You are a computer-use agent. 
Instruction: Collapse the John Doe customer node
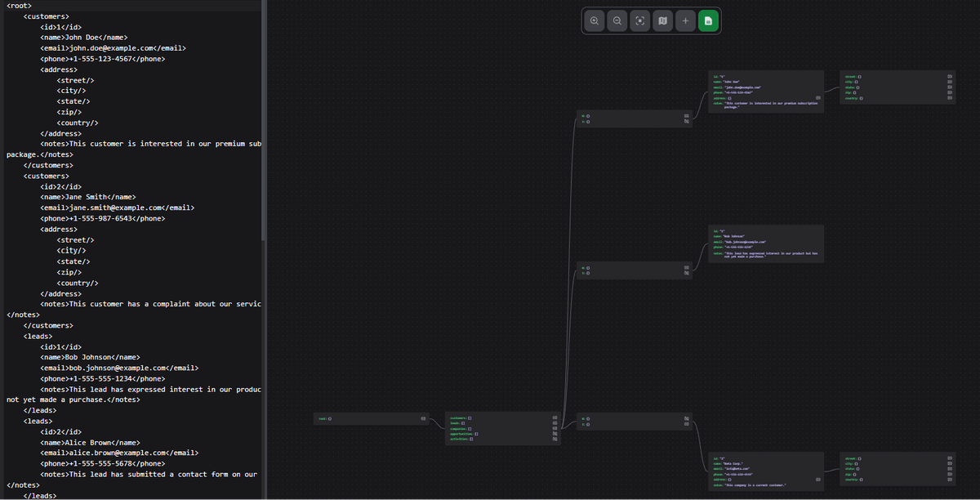click(765, 90)
